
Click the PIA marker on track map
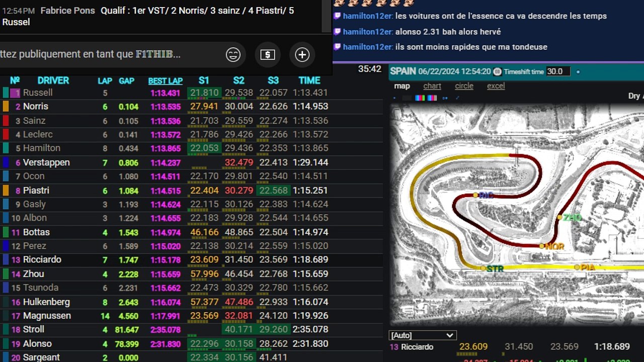coord(585,267)
